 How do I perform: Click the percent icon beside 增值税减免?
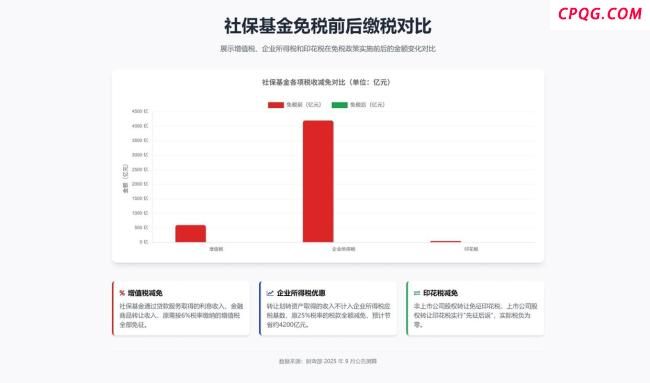pyautogui.click(x=122, y=293)
